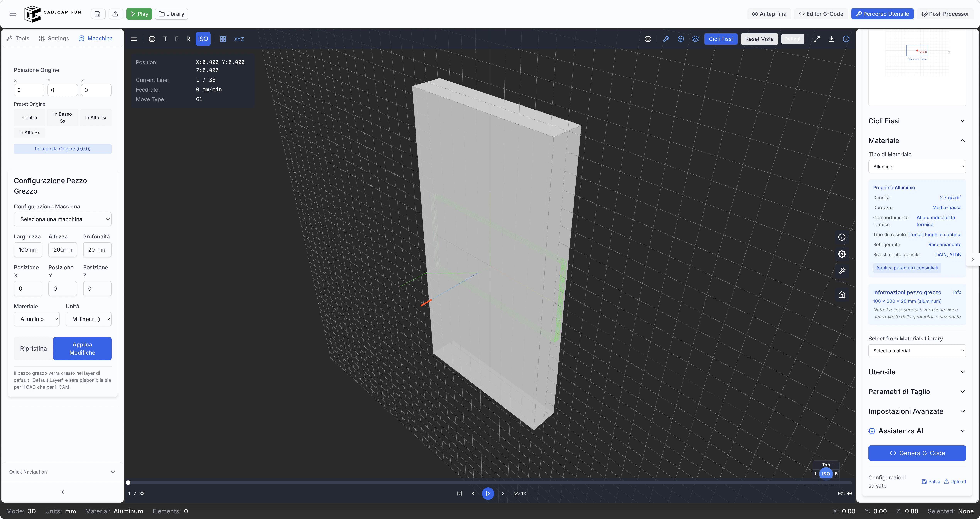Open the Library
The image size is (980, 519).
171,14
